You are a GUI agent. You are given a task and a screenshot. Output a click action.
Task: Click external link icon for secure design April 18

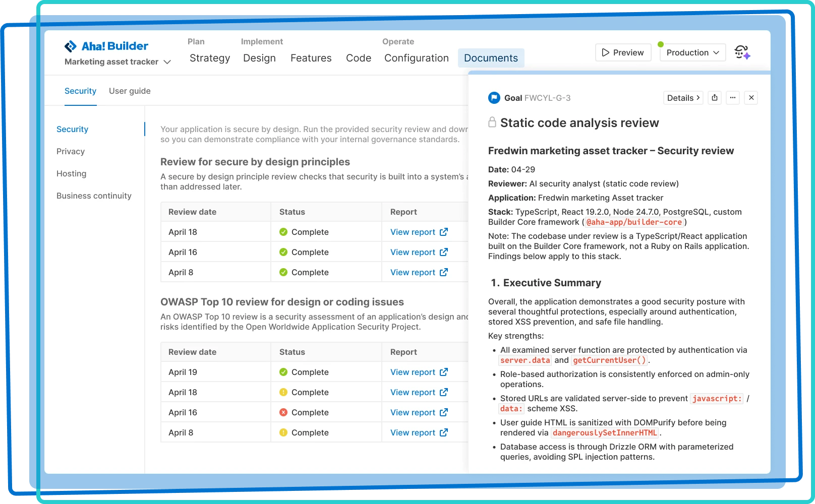(x=444, y=232)
